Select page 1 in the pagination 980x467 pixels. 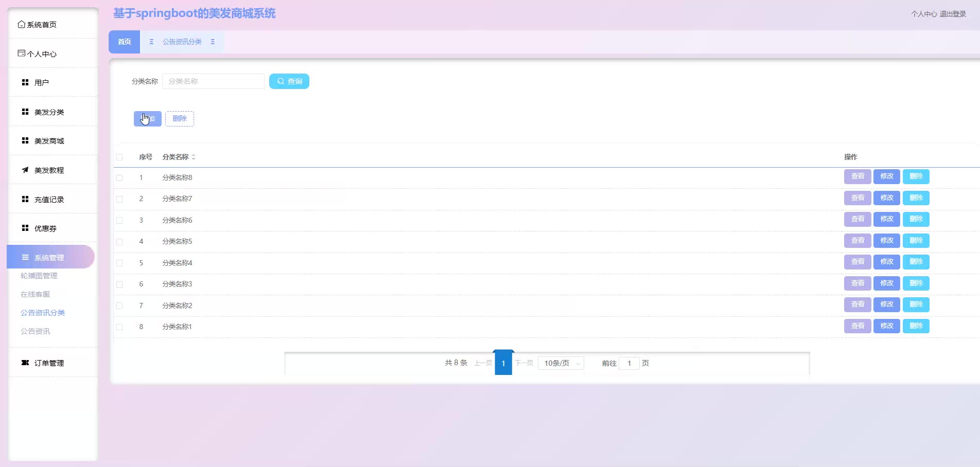[503, 363]
